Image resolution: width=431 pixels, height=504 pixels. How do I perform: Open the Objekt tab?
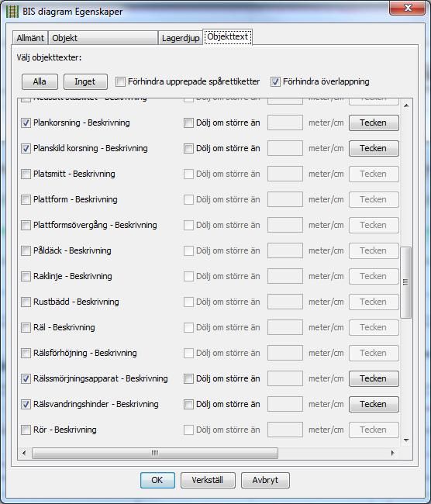tap(103, 38)
